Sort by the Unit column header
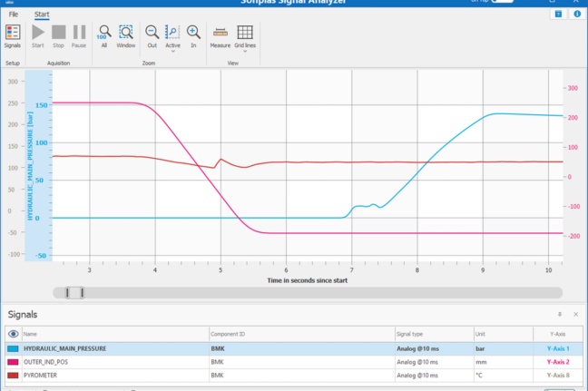This screenshot has height=391, width=588. 504,334
